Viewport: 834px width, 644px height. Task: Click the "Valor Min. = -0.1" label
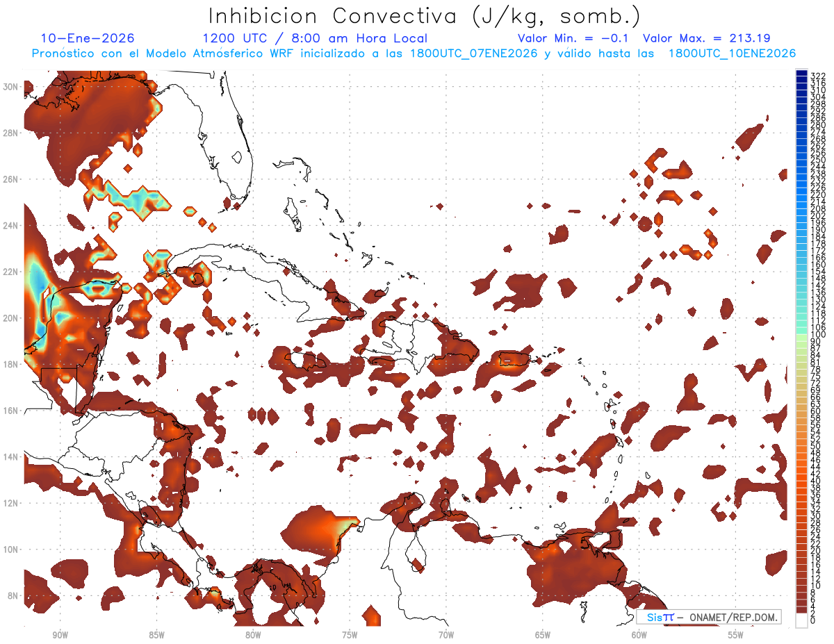[x=573, y=38]
